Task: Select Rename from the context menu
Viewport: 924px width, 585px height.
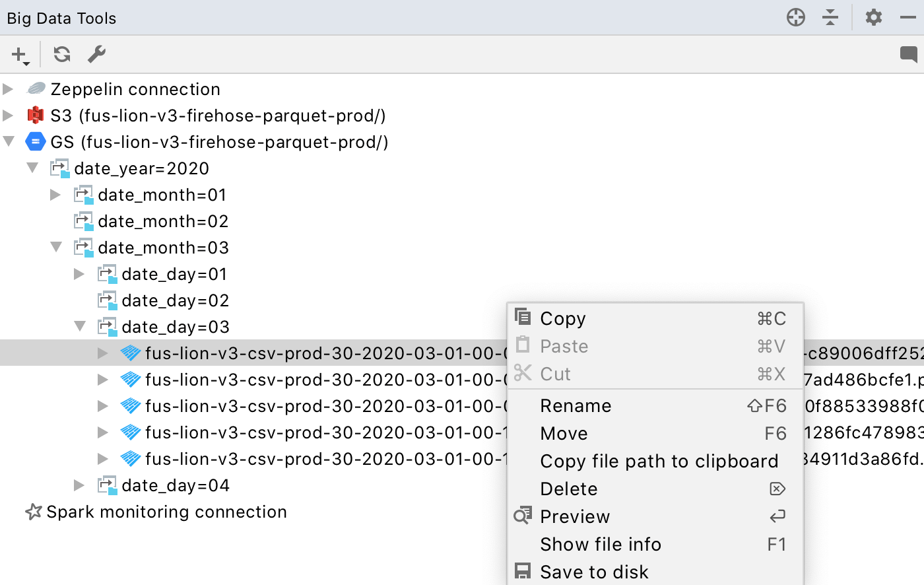Action: 576,405
